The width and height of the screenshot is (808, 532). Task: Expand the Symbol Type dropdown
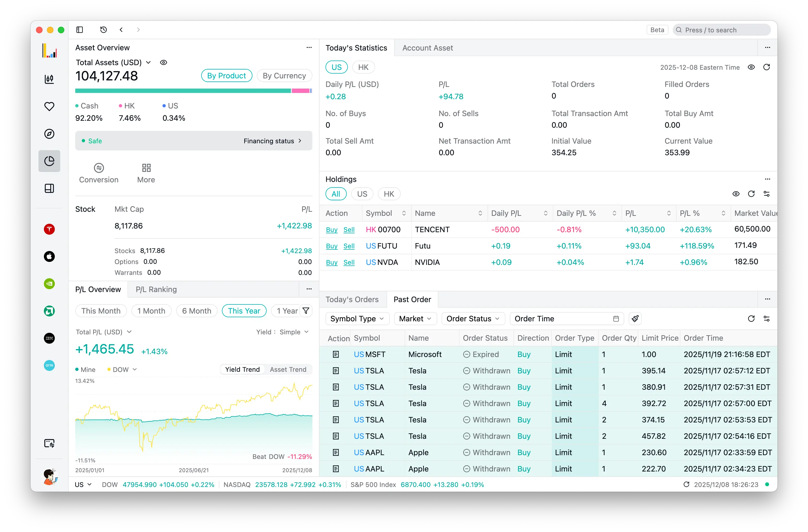click(x=357, y=318)
